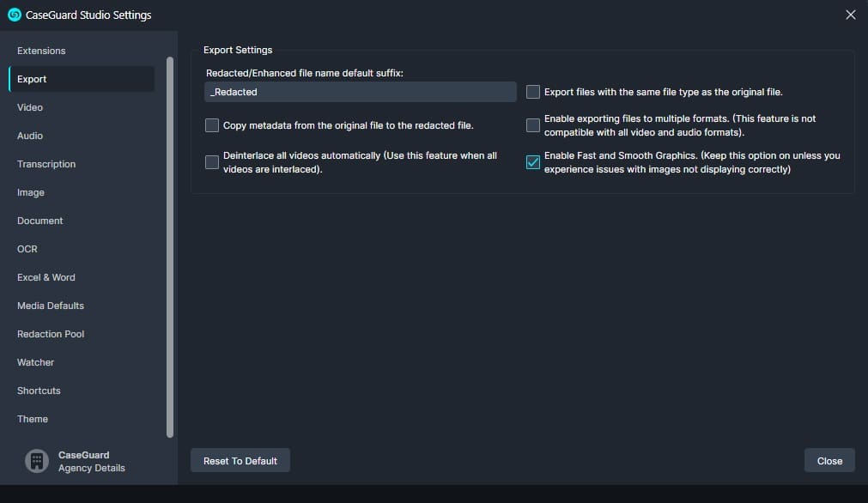Click the file name suffix input field

tap(361, 92)
